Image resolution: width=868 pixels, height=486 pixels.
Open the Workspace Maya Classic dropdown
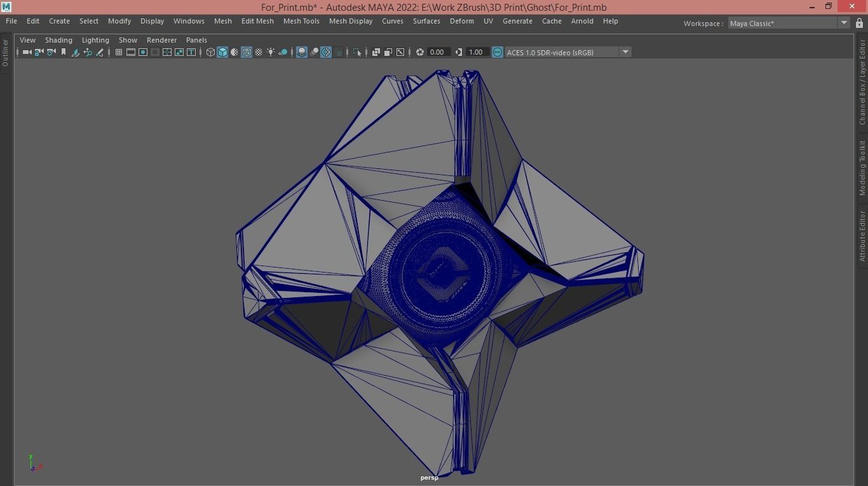789,23
